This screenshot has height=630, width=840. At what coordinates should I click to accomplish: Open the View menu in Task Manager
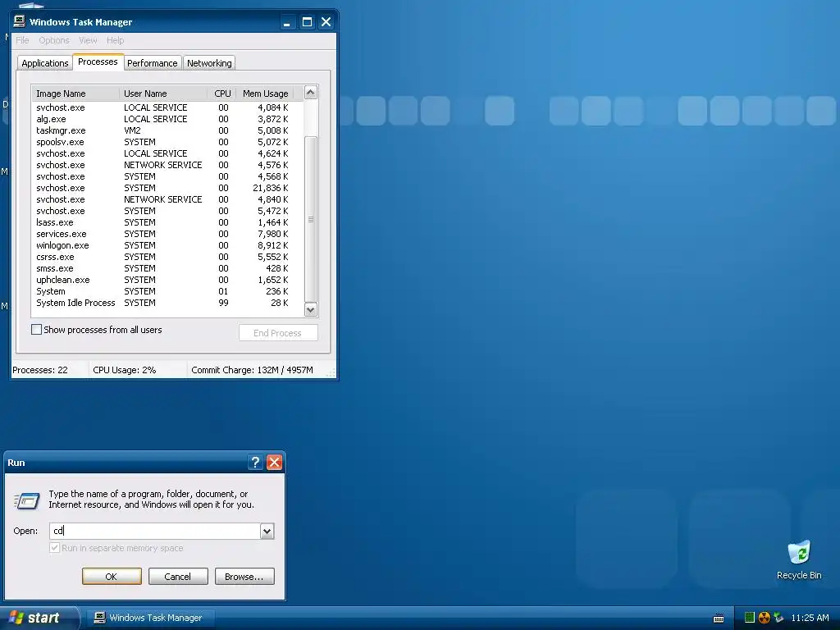(88, 40)
